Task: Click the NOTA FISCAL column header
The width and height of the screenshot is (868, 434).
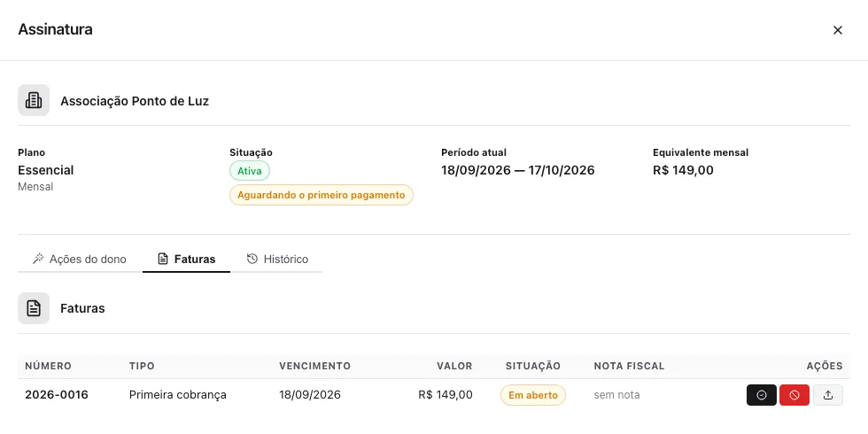Action: 629,366
